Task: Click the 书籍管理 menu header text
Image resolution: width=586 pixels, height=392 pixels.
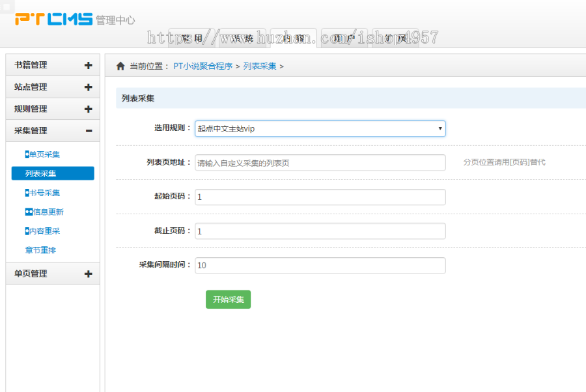Action: point(31,65)
